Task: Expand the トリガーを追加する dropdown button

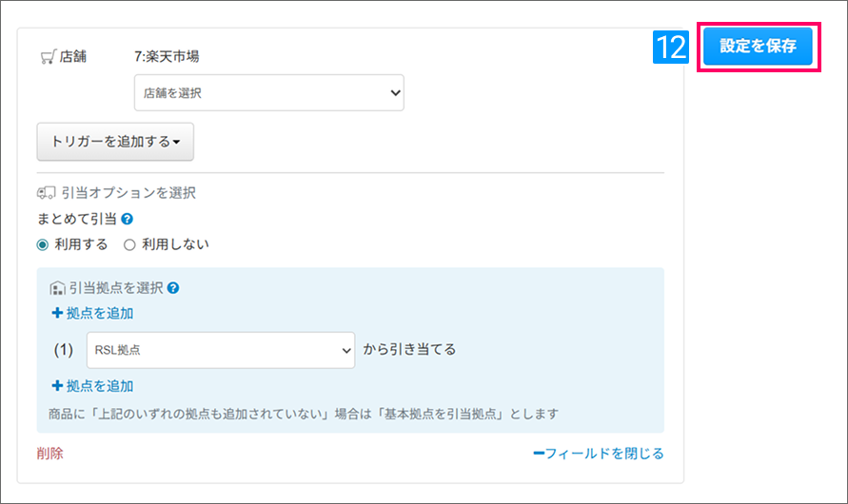Action: click(x=115, y=142)
